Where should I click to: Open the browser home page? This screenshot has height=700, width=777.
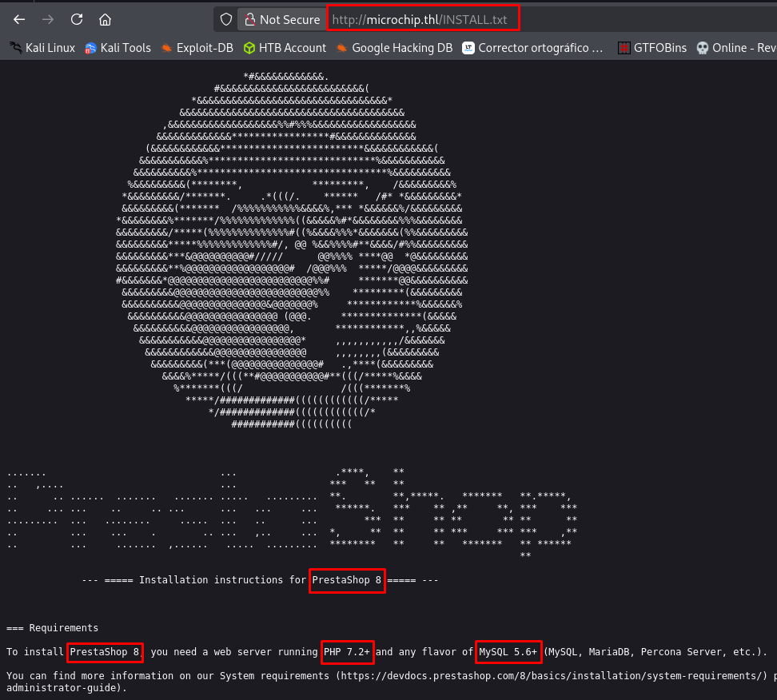click(x=106, y=19)
